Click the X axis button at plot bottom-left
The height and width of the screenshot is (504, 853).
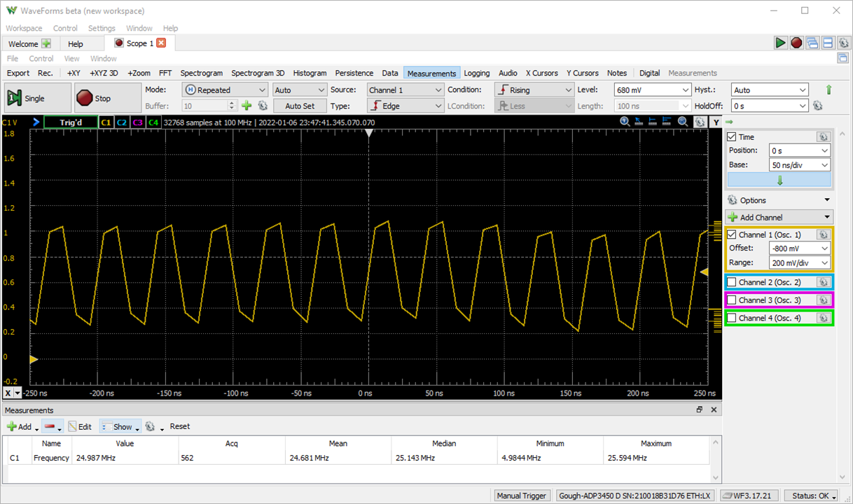pos(8,393)
